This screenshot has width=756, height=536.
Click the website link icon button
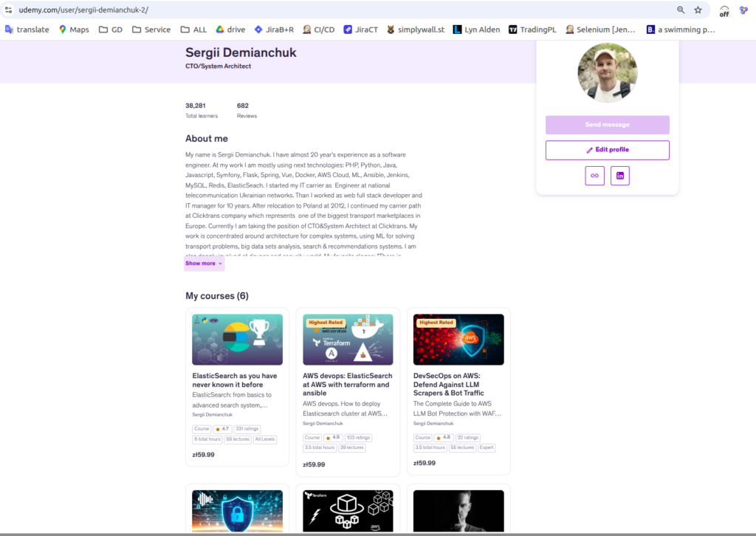pyautogui.click(x=594, y=176)
